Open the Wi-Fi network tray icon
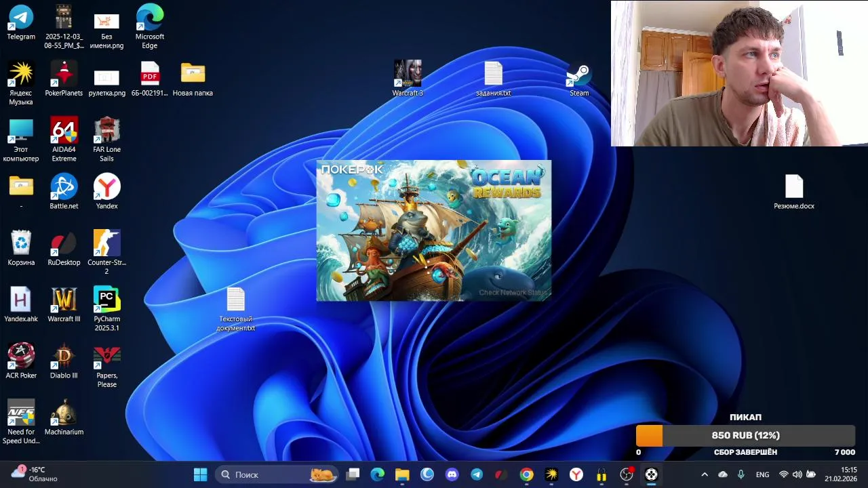This screenshot has height=488, width=868. click(784, 474)
